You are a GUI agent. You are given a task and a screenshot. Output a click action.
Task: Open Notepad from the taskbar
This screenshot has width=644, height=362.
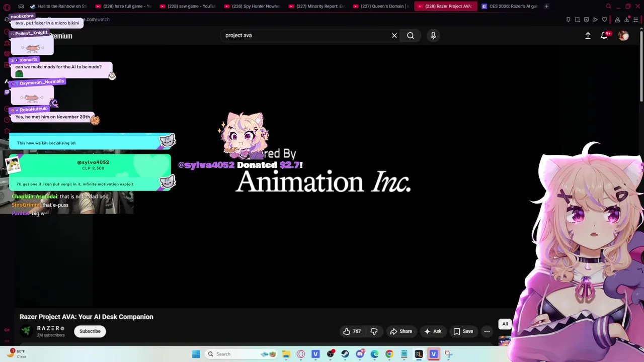404,354
